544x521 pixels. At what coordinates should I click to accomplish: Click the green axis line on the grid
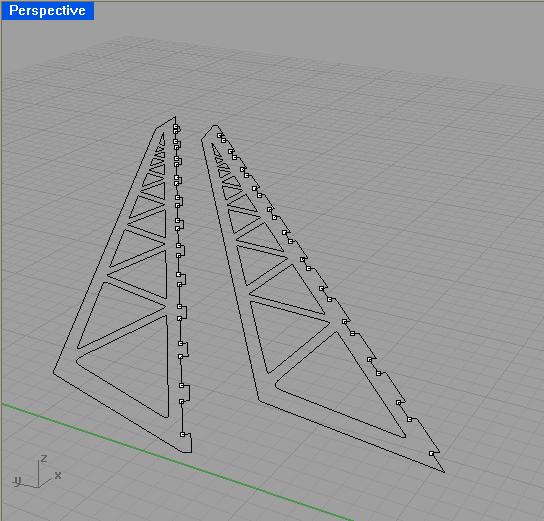point(173,461)
